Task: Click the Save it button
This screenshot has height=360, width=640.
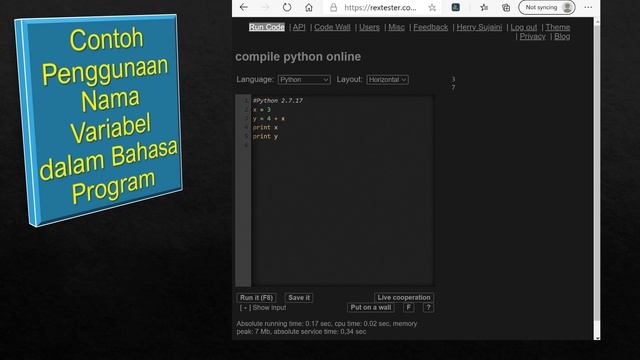Action: pyautogui.click(x=299, y=298)
